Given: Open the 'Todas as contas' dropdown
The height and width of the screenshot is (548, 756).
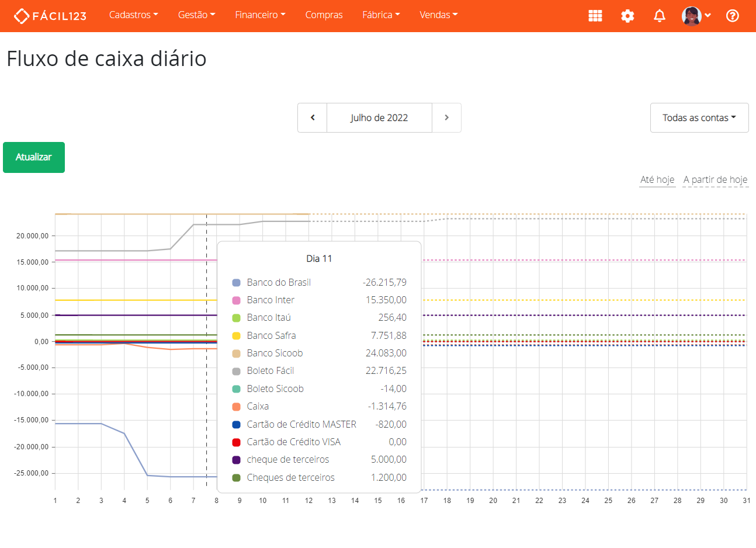Looking at the screenshot, I should tap(699, 117).
